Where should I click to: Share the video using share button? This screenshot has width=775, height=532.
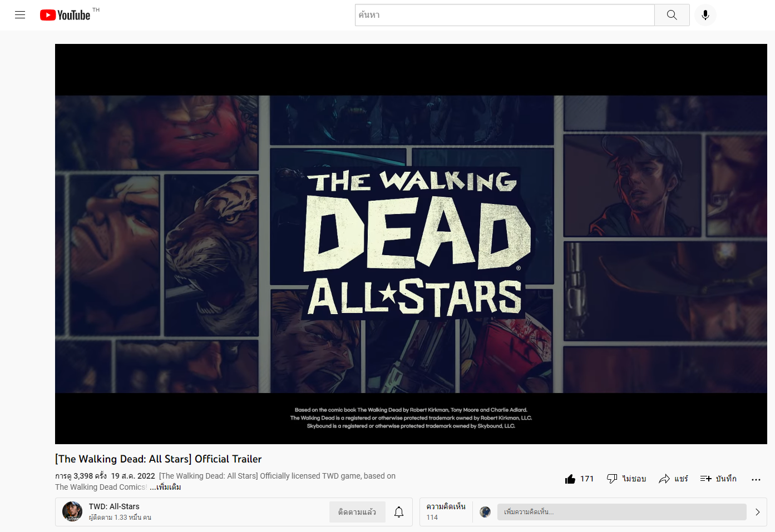click(x=673, y=479)
